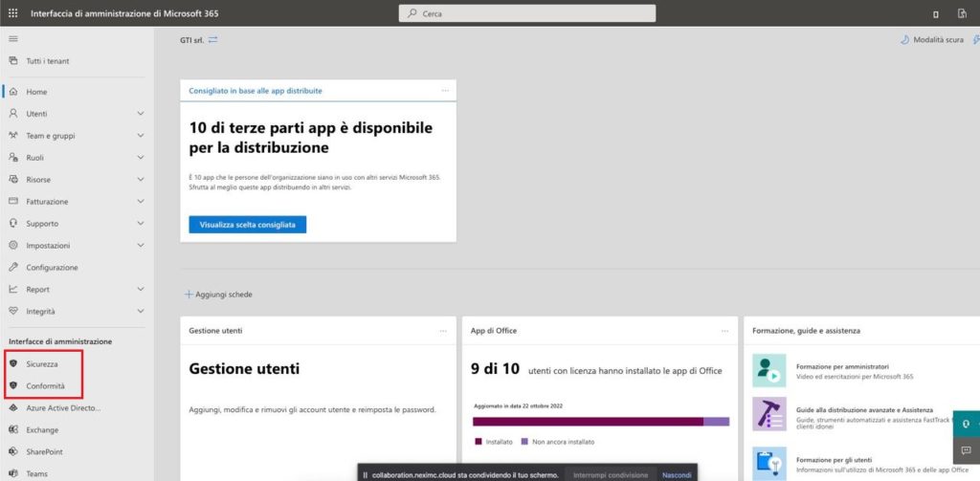Open Formazione per amministratori link
This screenshot has width=980, height=481.
pyautogui.click(x=842, y=366)
